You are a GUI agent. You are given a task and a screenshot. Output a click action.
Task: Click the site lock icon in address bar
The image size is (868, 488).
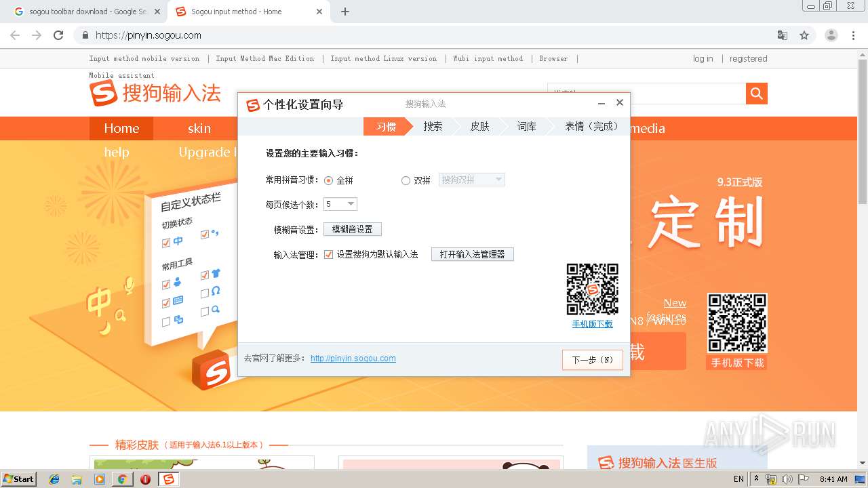pos(85,35)
